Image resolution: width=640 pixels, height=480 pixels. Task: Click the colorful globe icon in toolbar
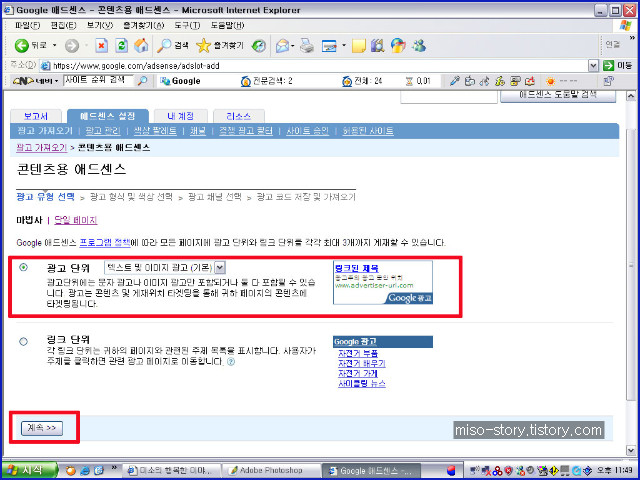click(398, 45)
